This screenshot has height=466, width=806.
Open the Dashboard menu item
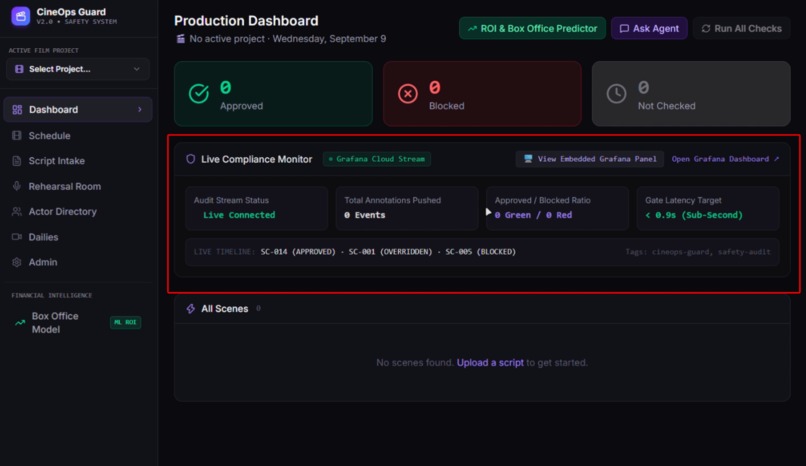(x=78, y=109)
